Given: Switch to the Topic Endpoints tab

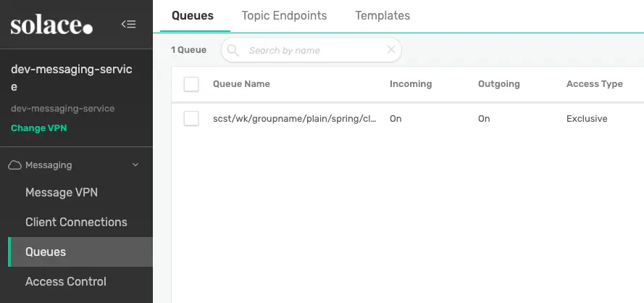Looking at the screenshot, I should tap(284, 15).
